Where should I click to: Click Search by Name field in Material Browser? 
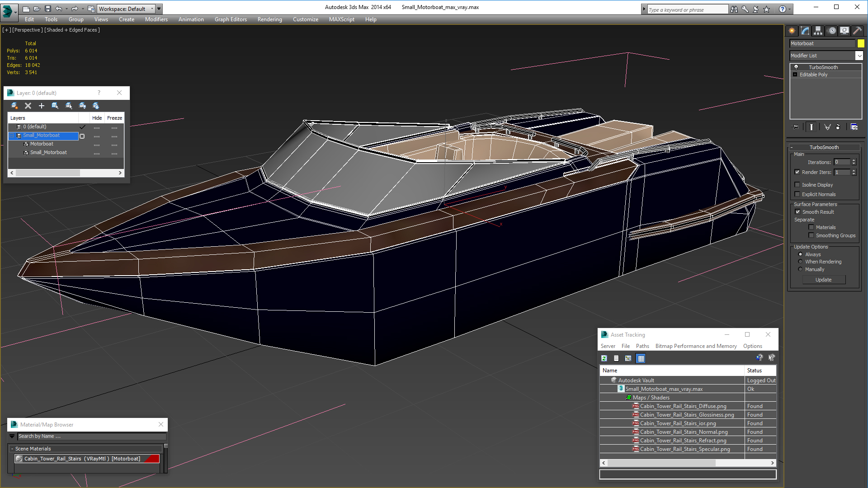coord(92,436)
